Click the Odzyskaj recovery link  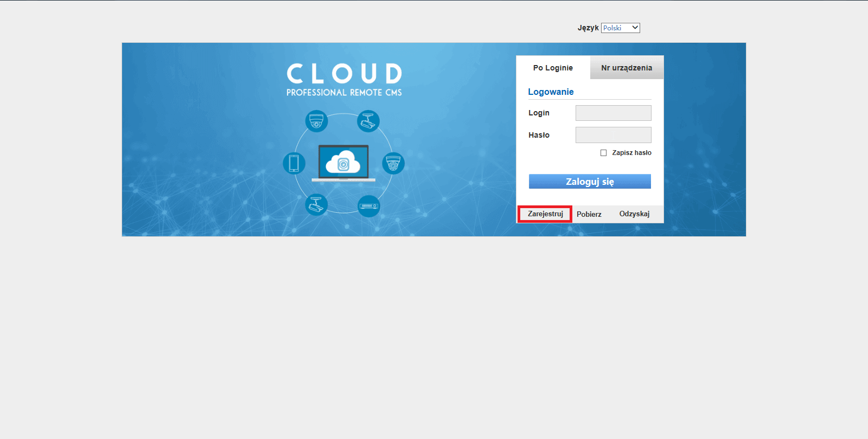pos(634,214)
